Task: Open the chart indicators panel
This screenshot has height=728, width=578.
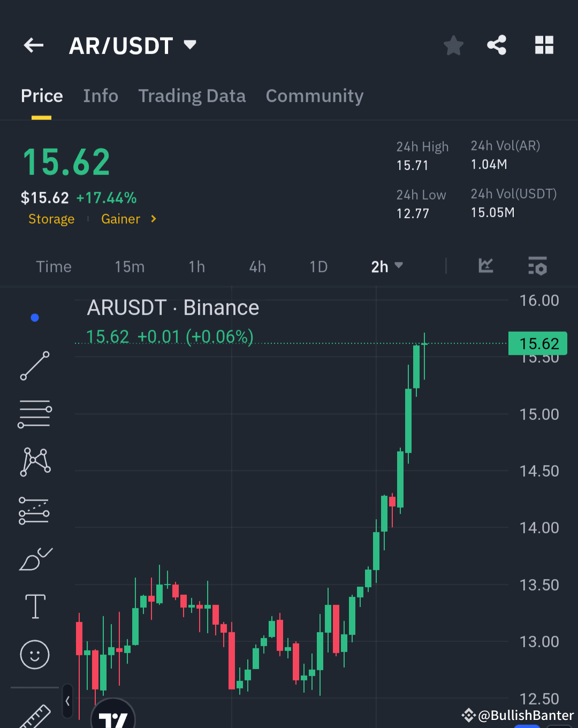Action: pyautogui.click(x=485, y=266)
